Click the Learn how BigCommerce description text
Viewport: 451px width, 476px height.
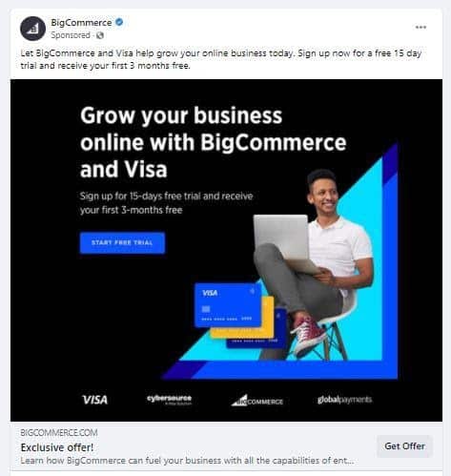[x=187, y=461]
